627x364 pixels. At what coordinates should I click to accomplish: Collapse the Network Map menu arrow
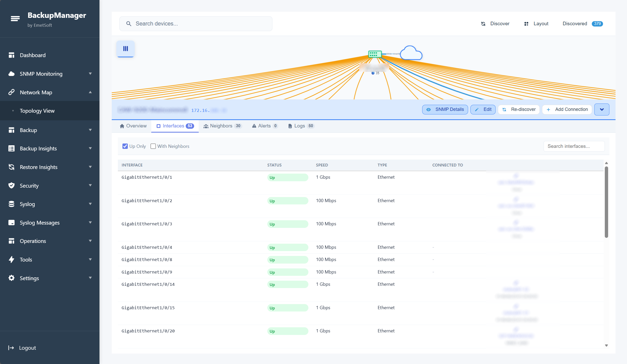click(x=90, y=92)
